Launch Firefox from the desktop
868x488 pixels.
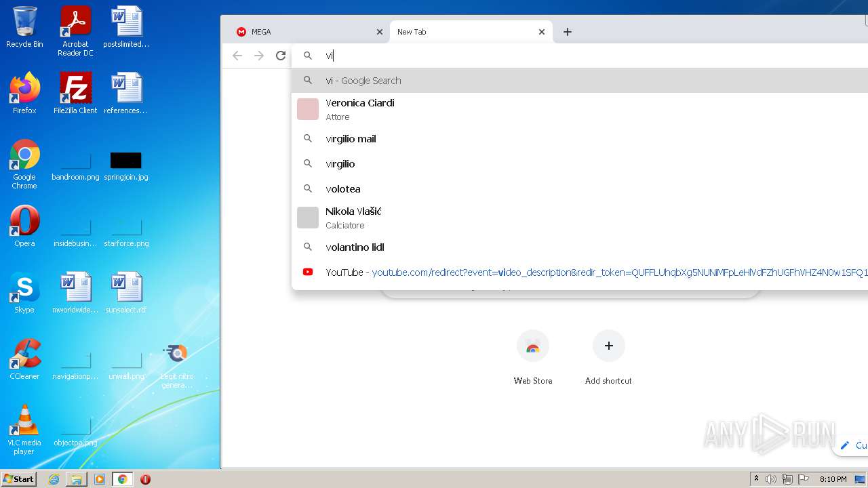pyautogui.click(x=24, y=94)
